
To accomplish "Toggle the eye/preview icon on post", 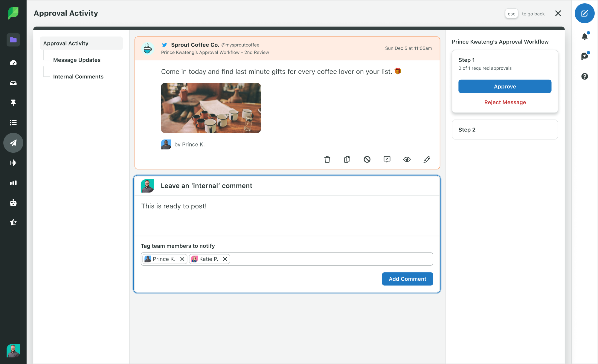I will [407, 159].
